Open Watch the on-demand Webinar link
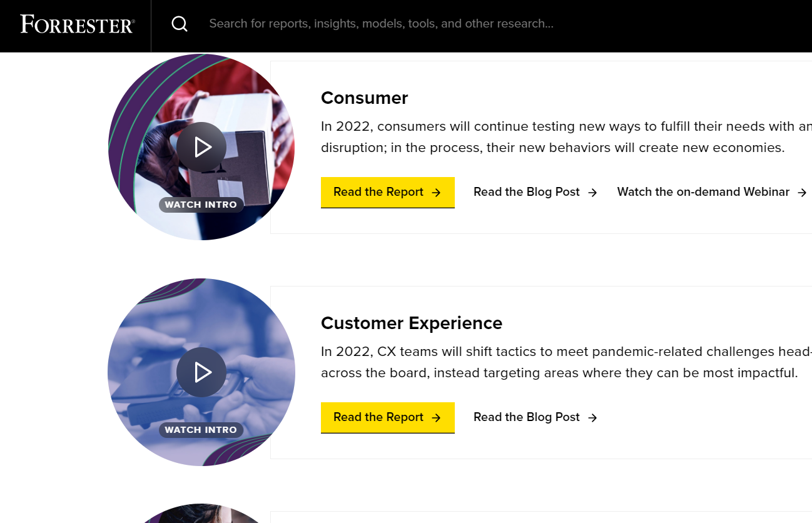Image resolution: width=812 pixels, height=523 pixels. coord(712,192)
